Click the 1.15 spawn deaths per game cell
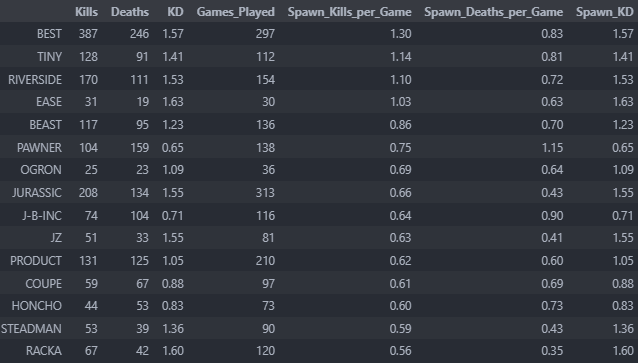This screenshot has width=638, height=363. (552, 147)
